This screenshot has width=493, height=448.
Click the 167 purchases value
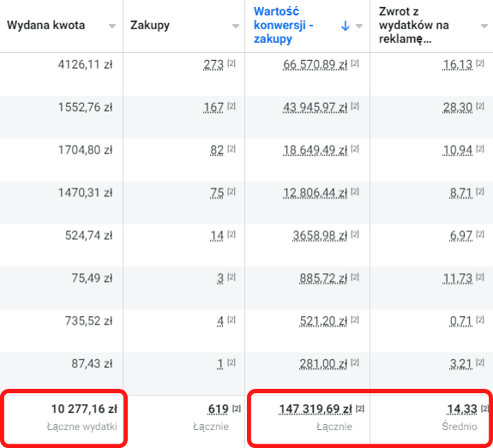[213, 107]
